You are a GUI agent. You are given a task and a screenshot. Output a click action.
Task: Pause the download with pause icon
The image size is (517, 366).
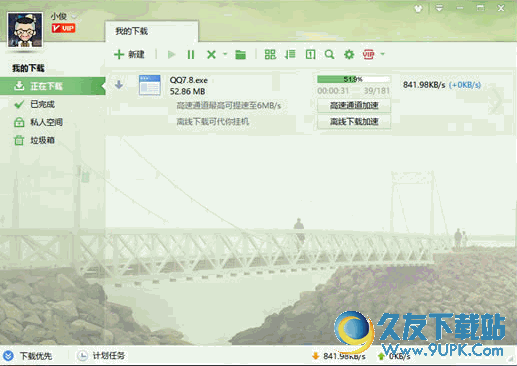(191, 54)
